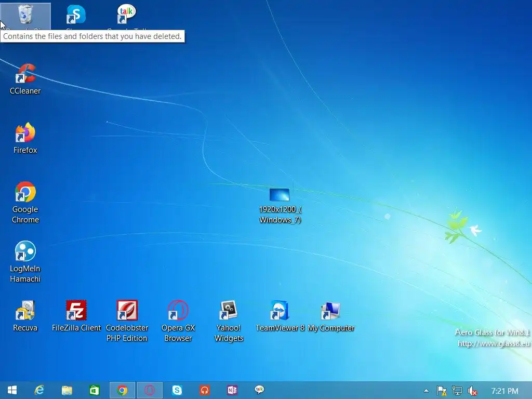532x399 pixels.
Task: Switch to Chrome in the taskbar
Action: click(122, 390)
